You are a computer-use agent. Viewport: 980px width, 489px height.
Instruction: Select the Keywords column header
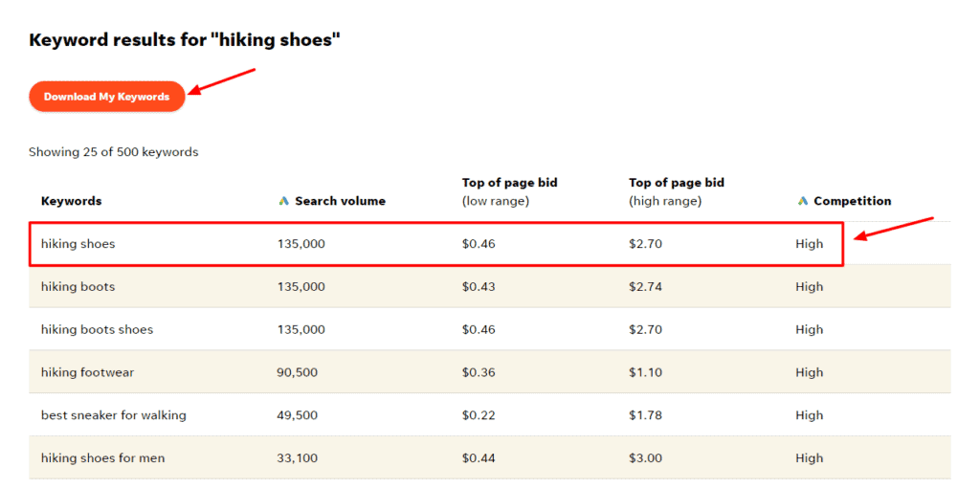[x=71, y=201]
